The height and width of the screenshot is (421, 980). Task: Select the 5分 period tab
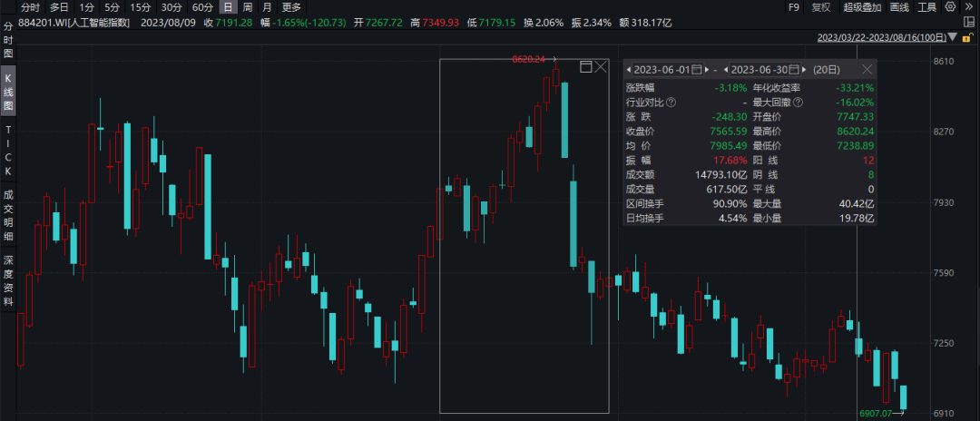pyautogui.click(x=112, y=7)
